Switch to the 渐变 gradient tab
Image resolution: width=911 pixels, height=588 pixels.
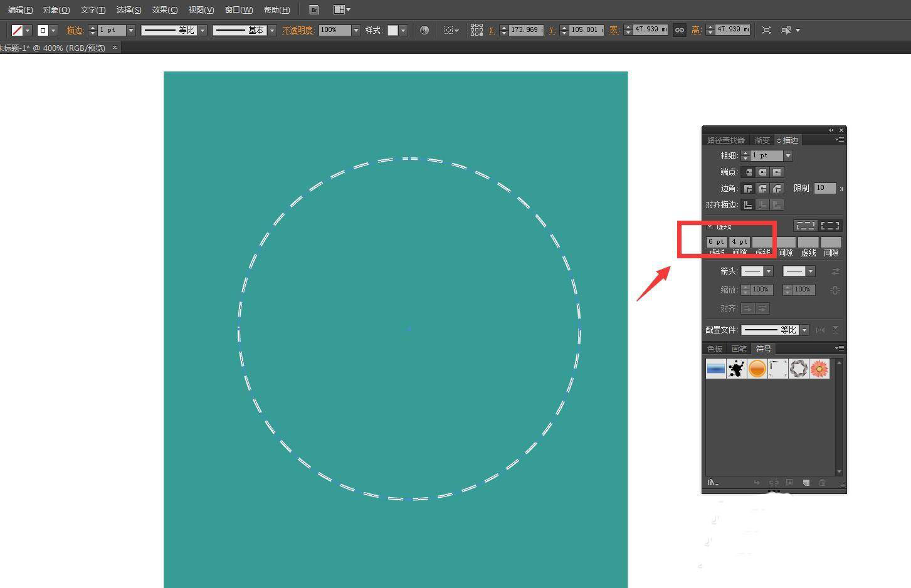click(x=762, y=140)
